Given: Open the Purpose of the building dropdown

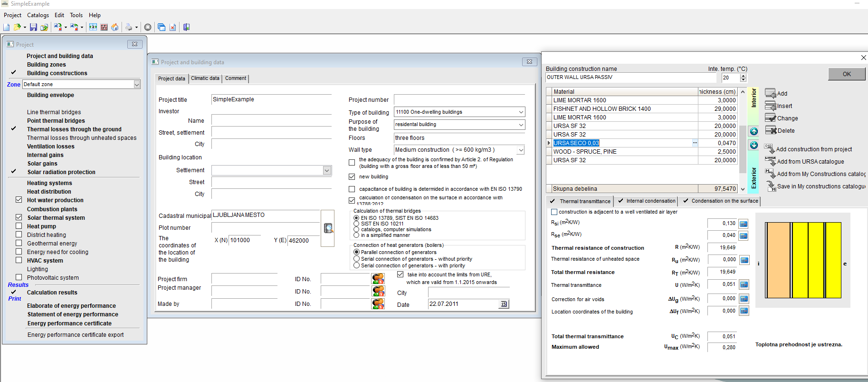Looking at the screenshot, I should coord(521,125).
